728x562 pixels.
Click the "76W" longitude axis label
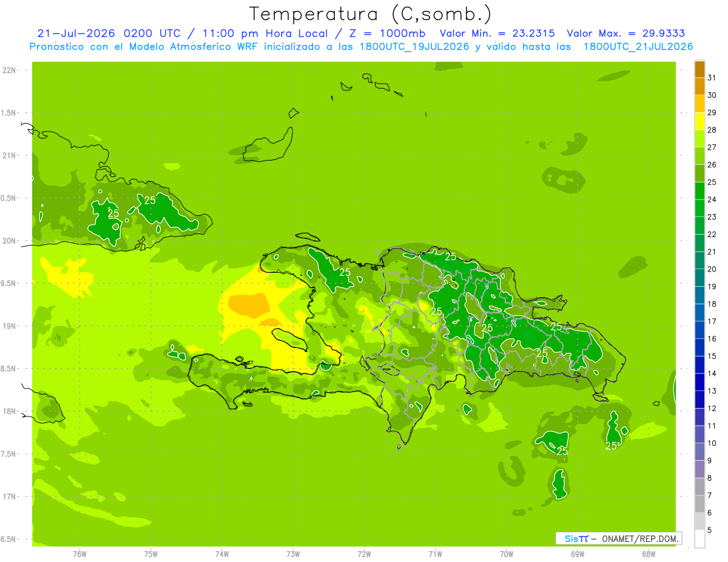point(79,554)
